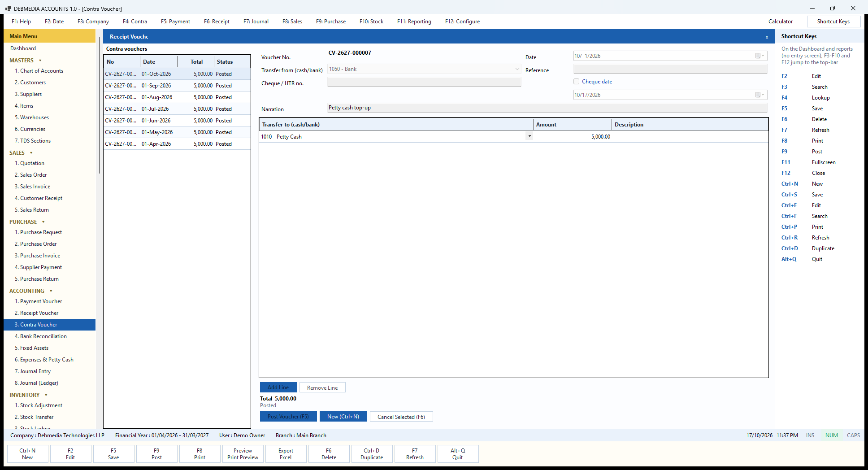868x470 pixels.
Task: Click the Export Excel toolbar button
Action: click(x=286, y=454)
